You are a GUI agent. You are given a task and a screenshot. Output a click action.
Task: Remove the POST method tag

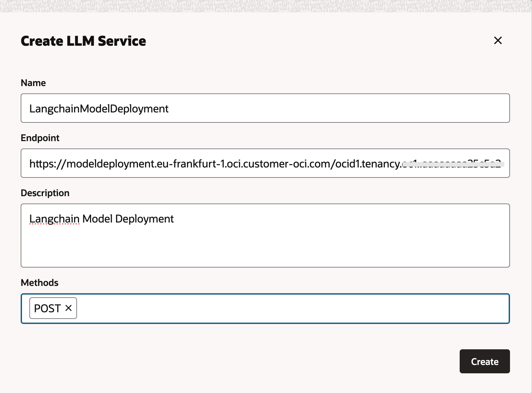click(x=68, y=308)
